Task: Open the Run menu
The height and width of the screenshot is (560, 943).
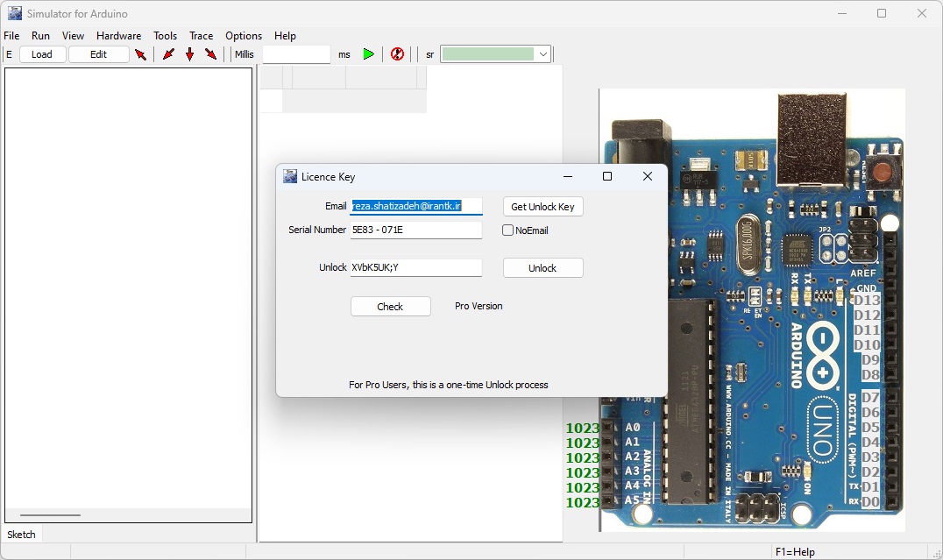Action: pos(40,35)
